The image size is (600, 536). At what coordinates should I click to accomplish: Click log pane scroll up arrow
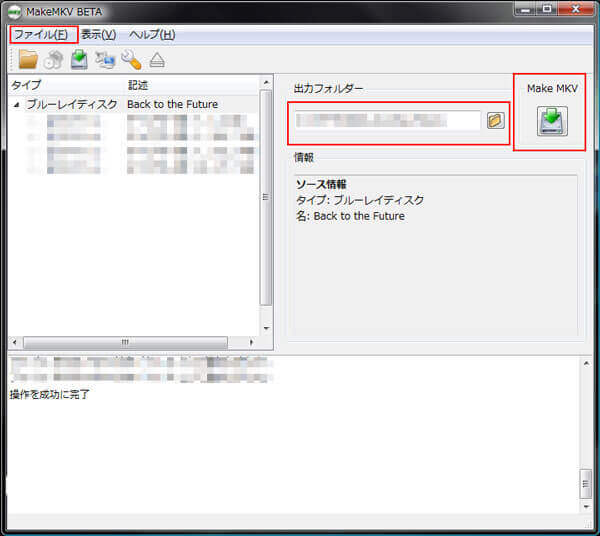point(586,363)
